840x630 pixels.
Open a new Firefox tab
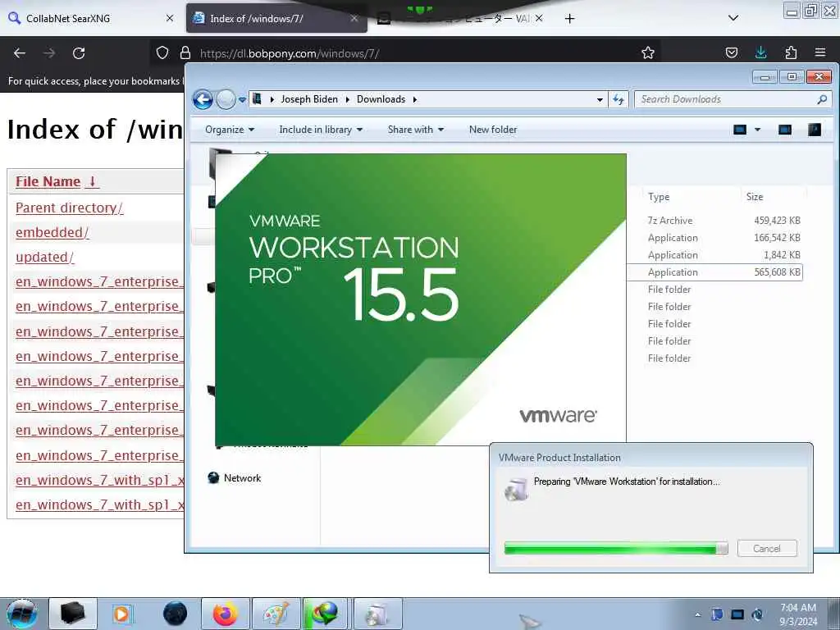point(569,19)
